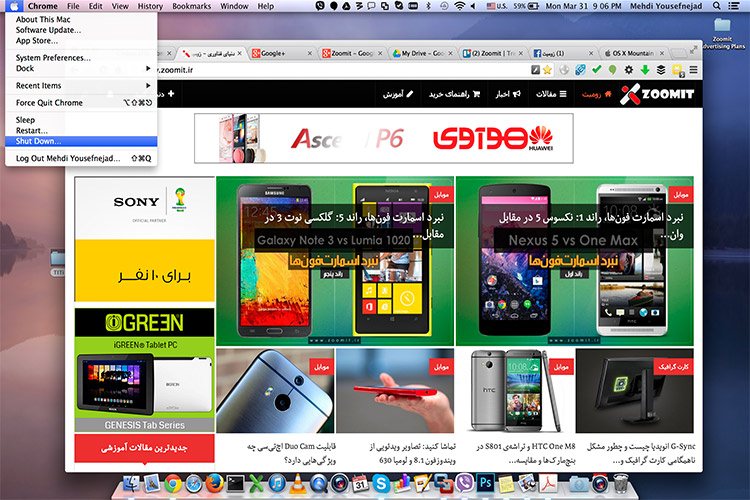Click the Google Drive menu bar icon
750x500 pixels.
(x=346, y=6)
